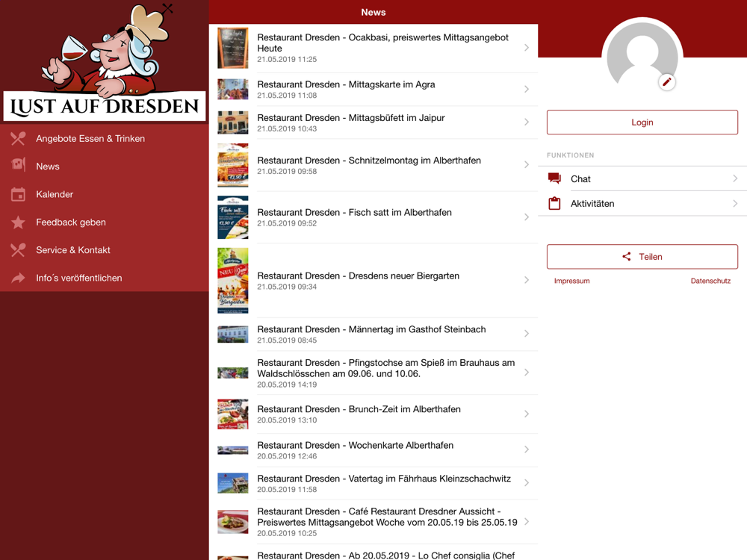747x560 pixels.
Task: Open the Vatertag Fährhaus Kleinzschachwitz thumbnail
Action: coord(233,483)
